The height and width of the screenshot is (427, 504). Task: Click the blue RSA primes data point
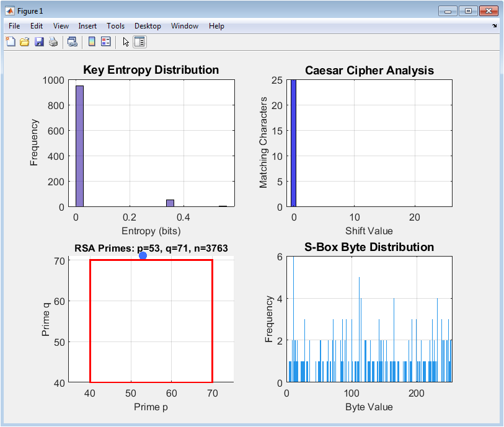143,255
